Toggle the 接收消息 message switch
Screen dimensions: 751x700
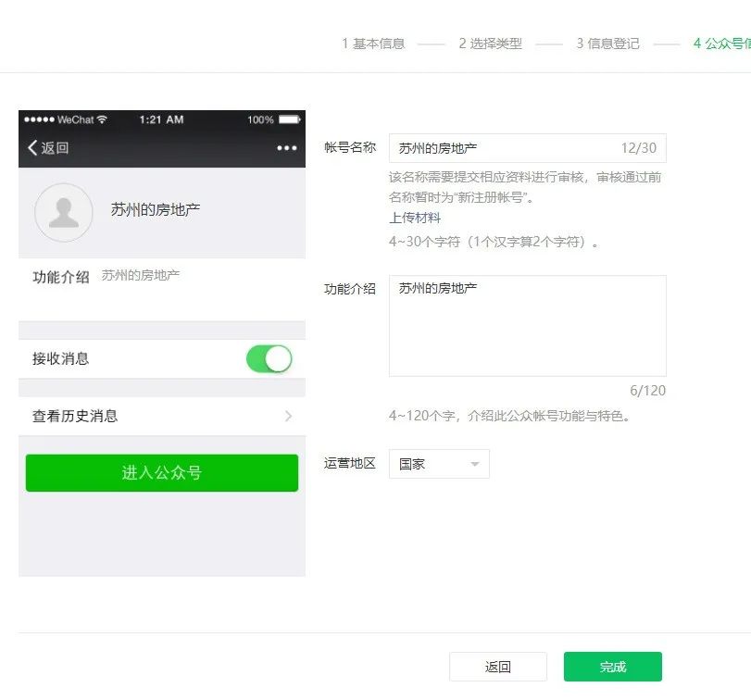point(269,358)
